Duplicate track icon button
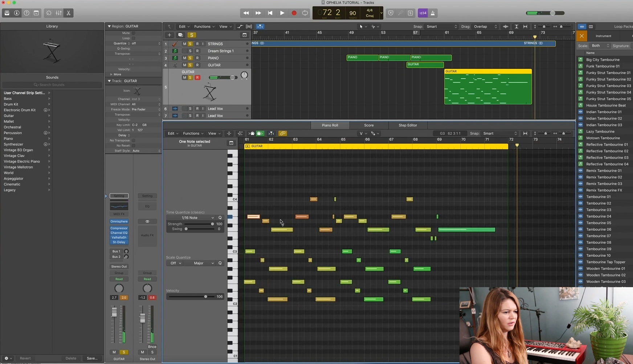Viewport: 633px width, 364px height. (180, 35)
